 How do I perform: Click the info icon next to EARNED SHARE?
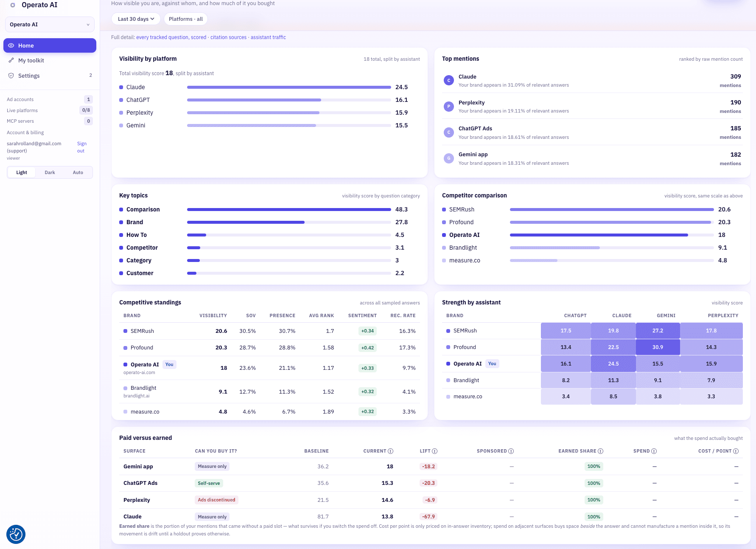[601, 451]
